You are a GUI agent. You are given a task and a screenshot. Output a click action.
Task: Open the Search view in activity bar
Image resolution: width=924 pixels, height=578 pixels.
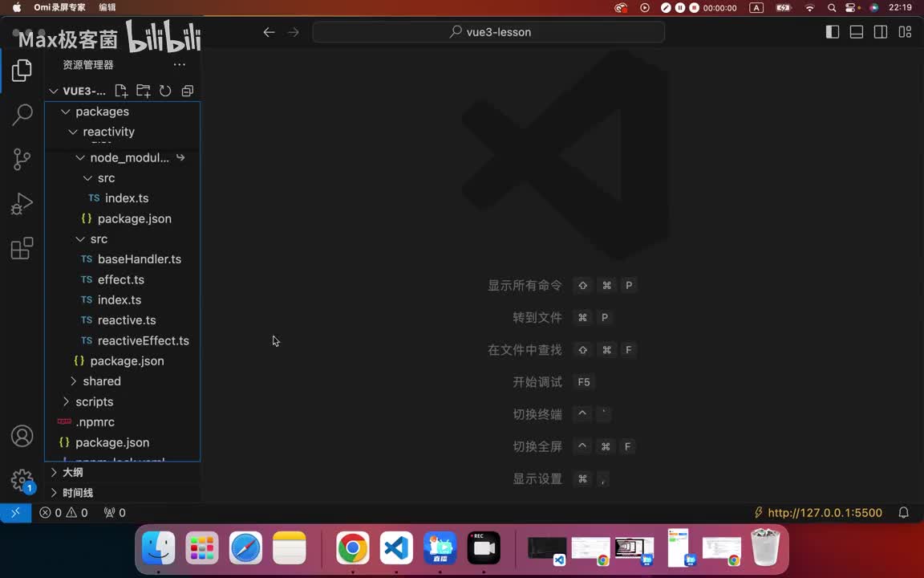(22, 115)
